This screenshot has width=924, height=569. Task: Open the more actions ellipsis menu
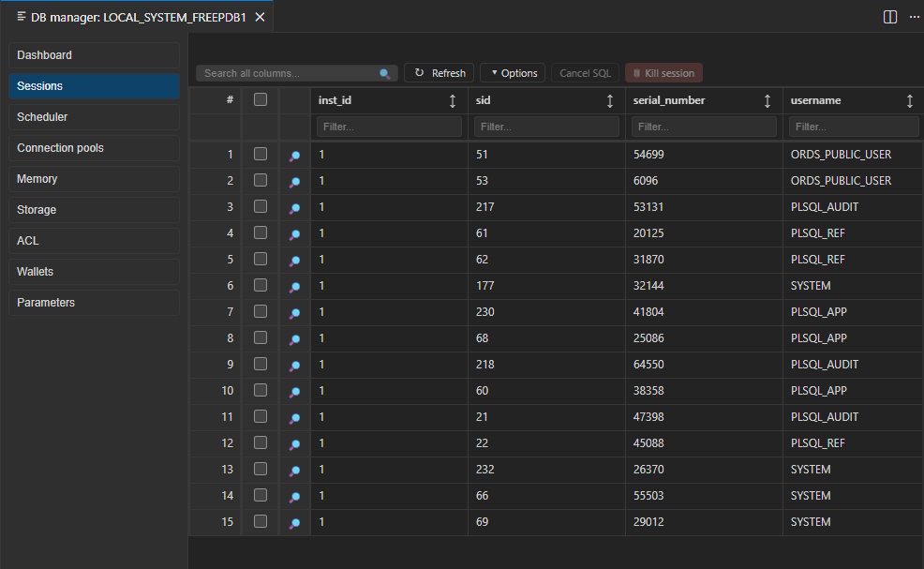914,17
